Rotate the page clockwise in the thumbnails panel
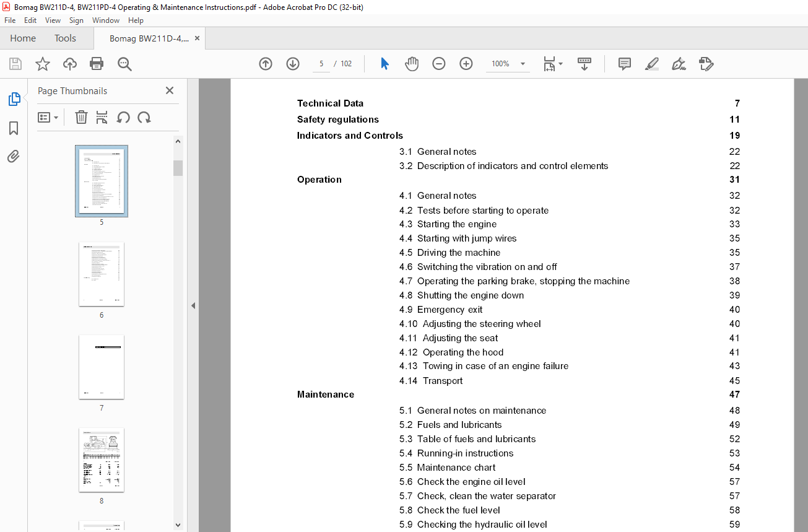Viewport: 808px width, 532px height. point(144,117)
